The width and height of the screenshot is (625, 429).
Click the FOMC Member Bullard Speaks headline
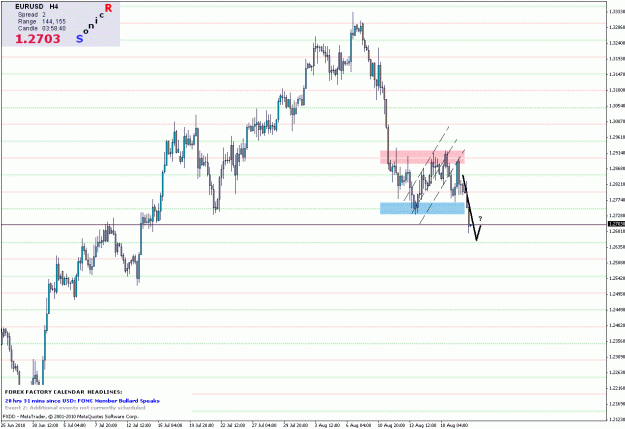pos(83,401)
